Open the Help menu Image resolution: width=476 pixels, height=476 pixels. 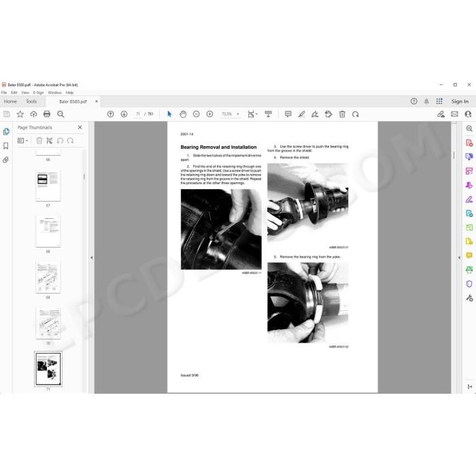tap(69, 92)
